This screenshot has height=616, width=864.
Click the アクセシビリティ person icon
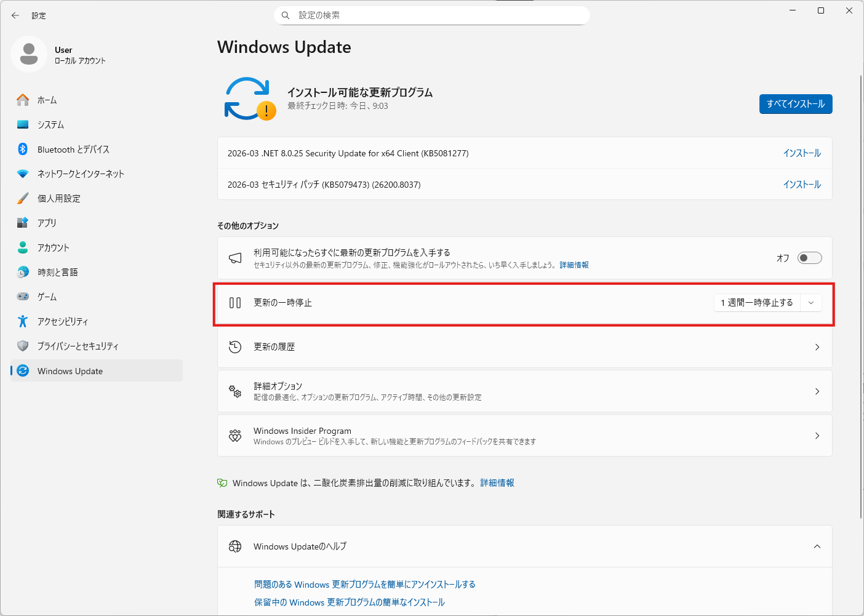tap(23, 321)
